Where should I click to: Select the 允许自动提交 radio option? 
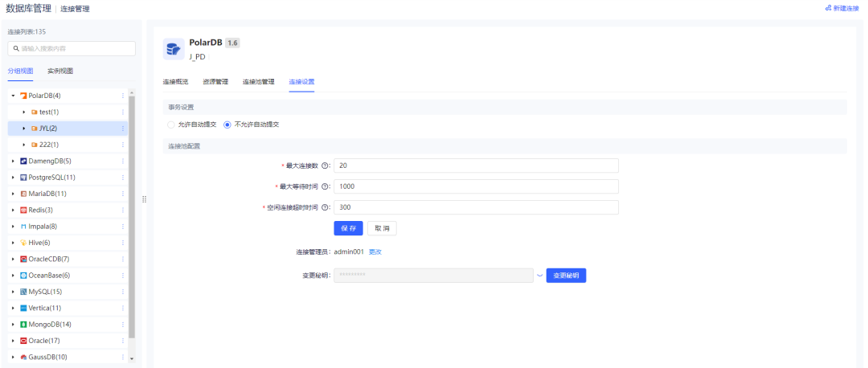(x=171, y=125)
